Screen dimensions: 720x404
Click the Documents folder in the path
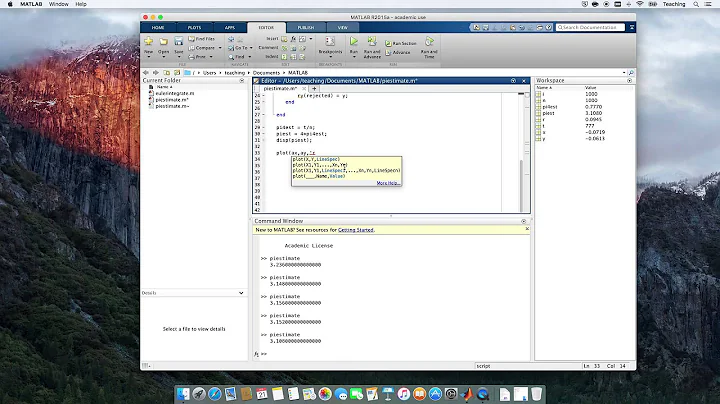266,73
